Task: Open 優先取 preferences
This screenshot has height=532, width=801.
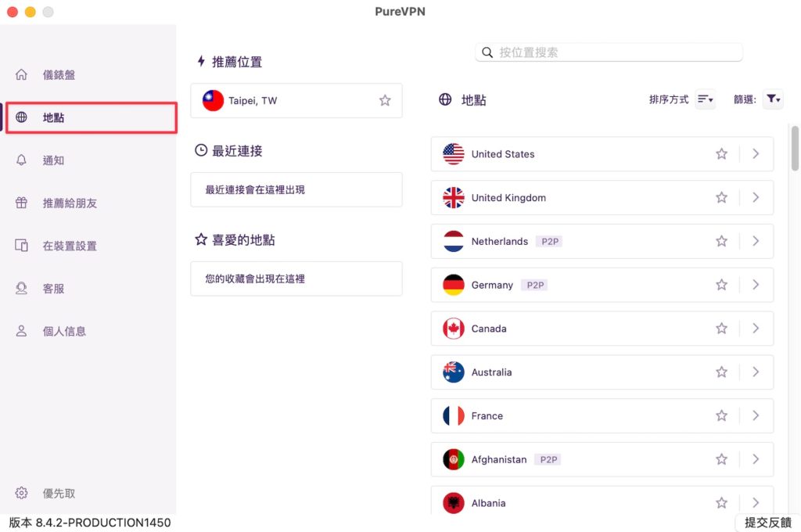Action: coord(59,493)
